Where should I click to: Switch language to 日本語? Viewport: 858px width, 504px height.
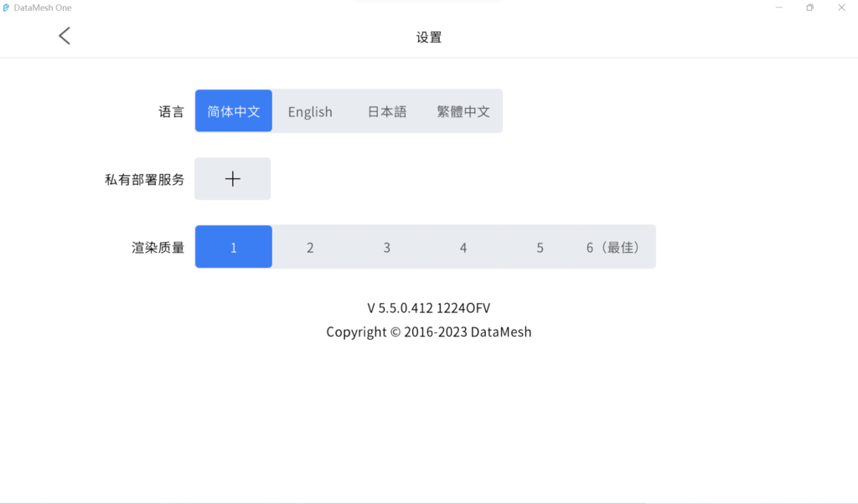click(387, 111)
